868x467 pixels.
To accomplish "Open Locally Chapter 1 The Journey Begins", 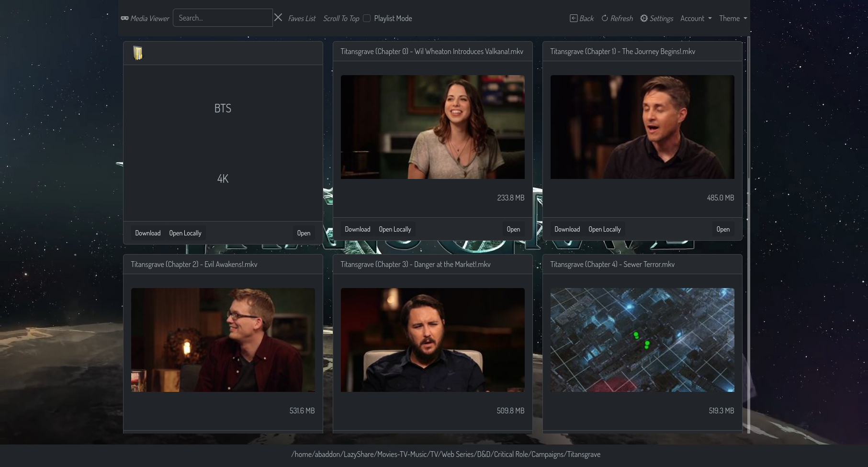I will [x=605, y=229].
